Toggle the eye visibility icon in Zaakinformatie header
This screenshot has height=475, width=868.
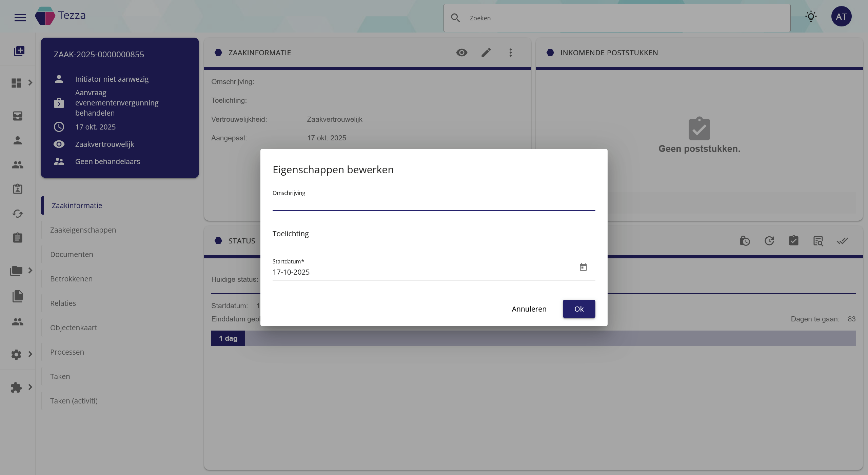pyautogui.click(x=461, y=53)
